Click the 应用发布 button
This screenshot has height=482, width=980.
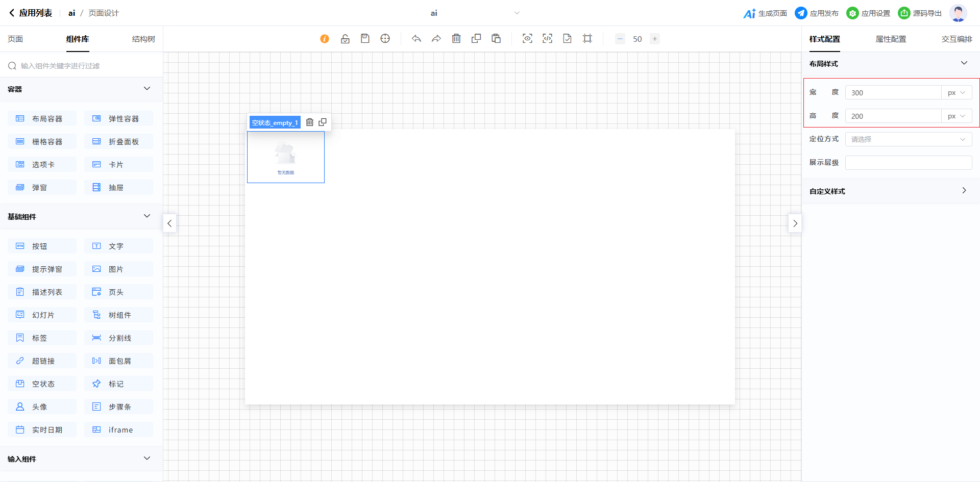(x=817, y=13)
